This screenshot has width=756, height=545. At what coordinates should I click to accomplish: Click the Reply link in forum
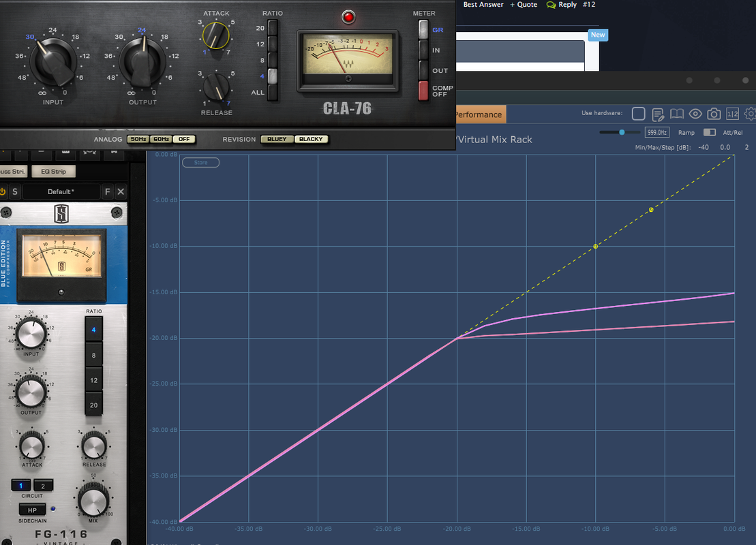[x=562, y=5]
